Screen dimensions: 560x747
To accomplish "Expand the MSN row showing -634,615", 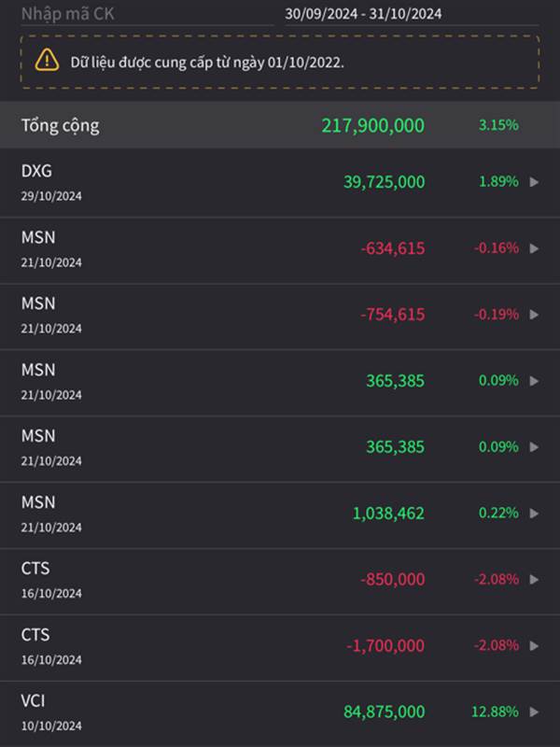I will click(x=534, y=248).
